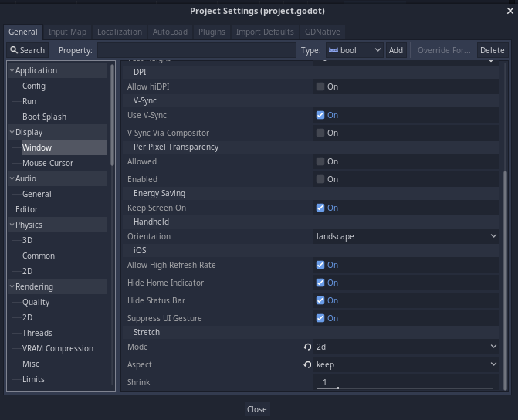
Task: Click the Search magnifier icon
Action: pyautogui.click(x=14, y=50)
